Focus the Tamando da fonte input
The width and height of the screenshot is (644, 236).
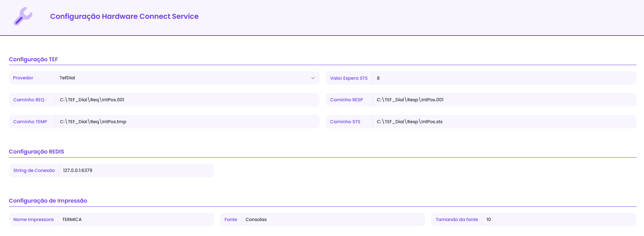[x=559, y=220]
